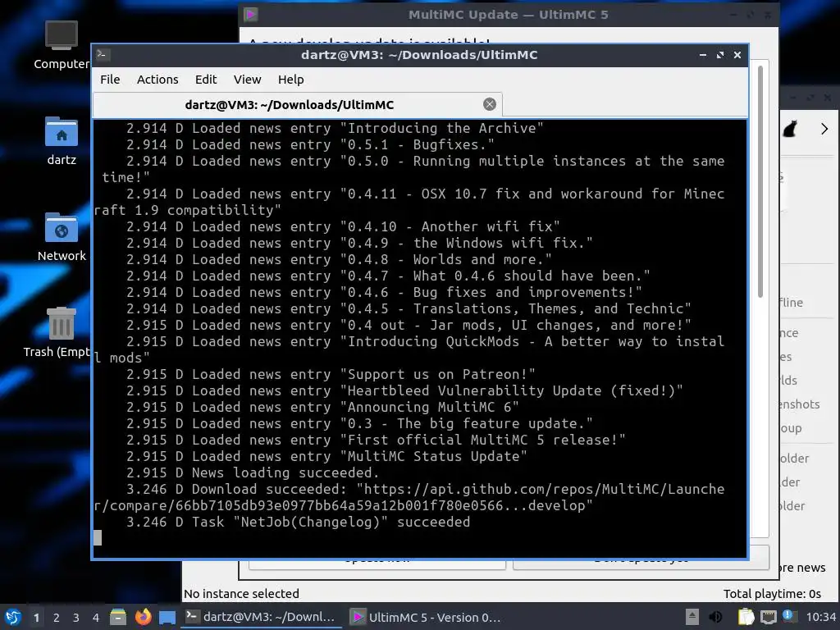
Task: Click the update dialog's vertical scrollbar
Action: click(x=760, y=182)
